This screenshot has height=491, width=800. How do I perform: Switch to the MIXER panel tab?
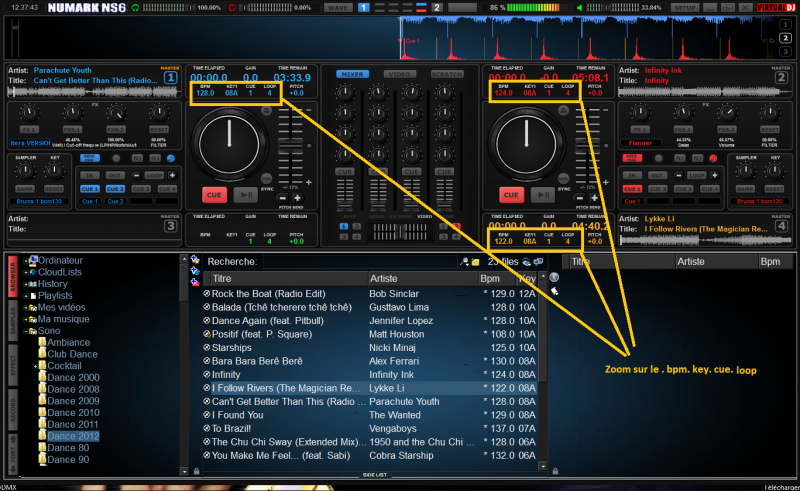click(x=352, y=75)
